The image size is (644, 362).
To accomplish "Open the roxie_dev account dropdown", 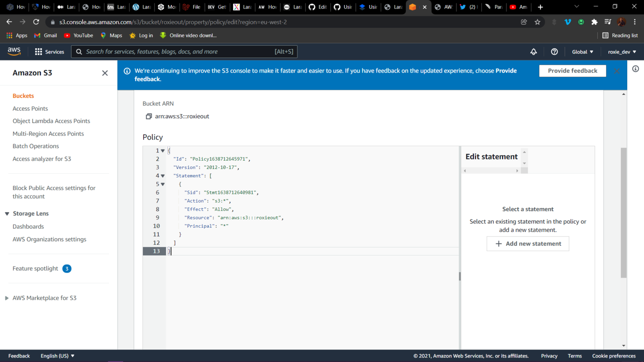I will (622, 52).
